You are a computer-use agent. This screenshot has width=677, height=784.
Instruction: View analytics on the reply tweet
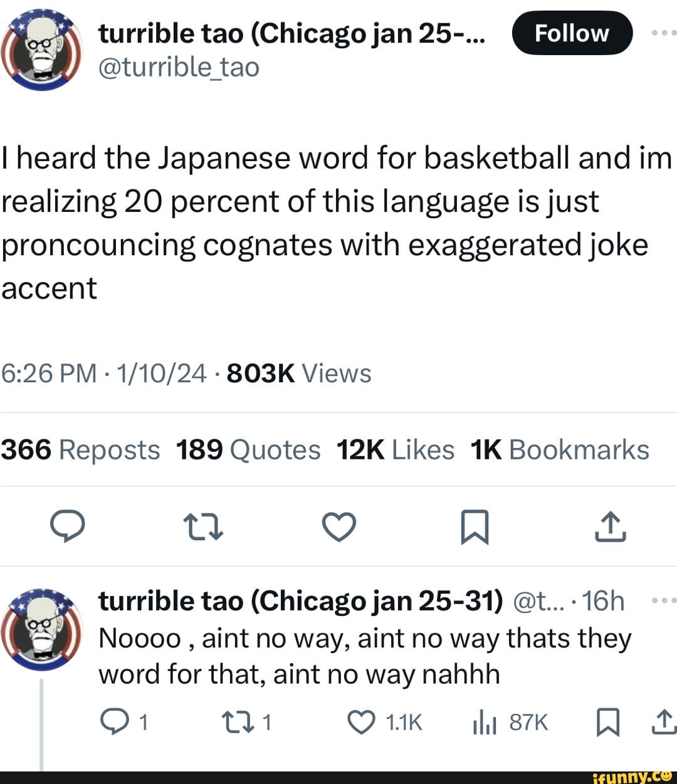click(484, 722)
